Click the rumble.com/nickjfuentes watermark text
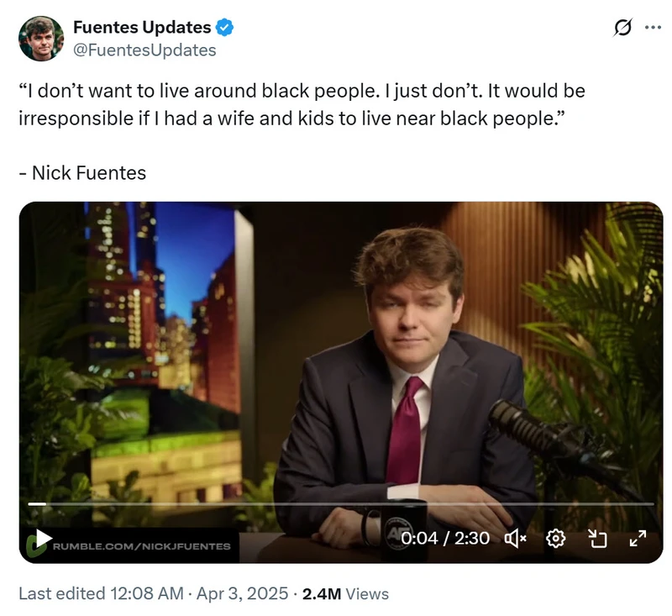Image resolution: width=672 pixels, height=616 pixels. click(141, 545)
